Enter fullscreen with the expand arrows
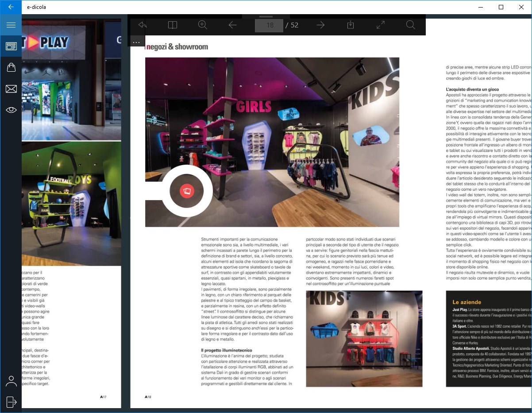This screenshot has height=413, width=532. coord(381,25)
